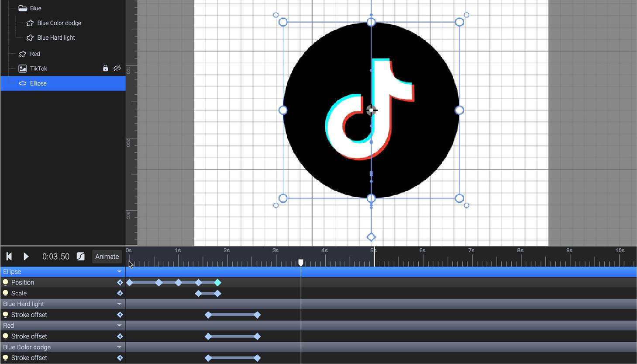Click the Animate button
Screen dimensions: 637x364
tap(107, 257)
